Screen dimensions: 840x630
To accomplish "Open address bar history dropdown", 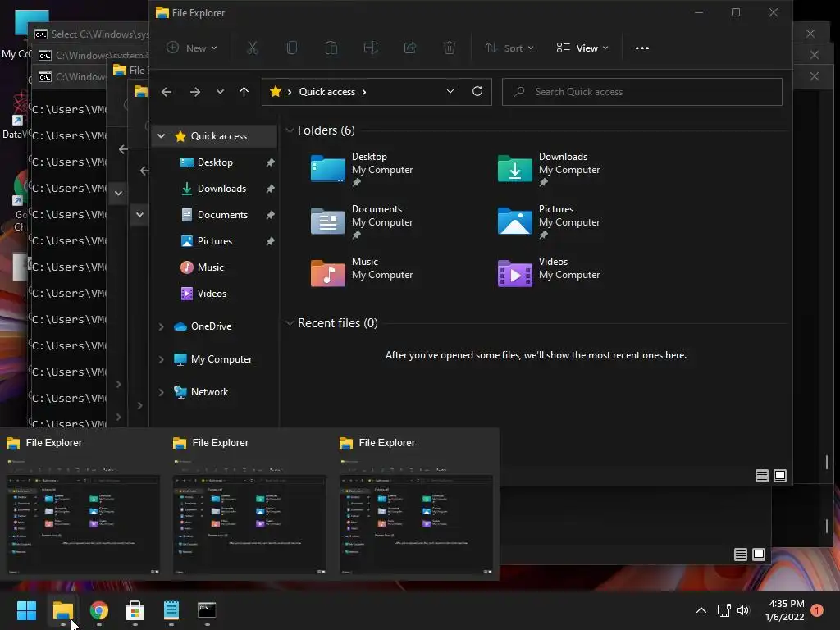I will (450, 92).
